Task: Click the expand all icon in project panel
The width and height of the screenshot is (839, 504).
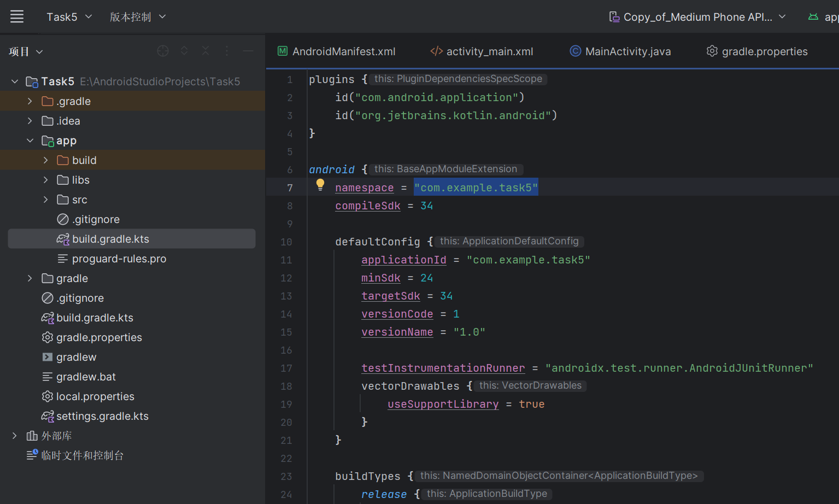Action: [184, 51]
